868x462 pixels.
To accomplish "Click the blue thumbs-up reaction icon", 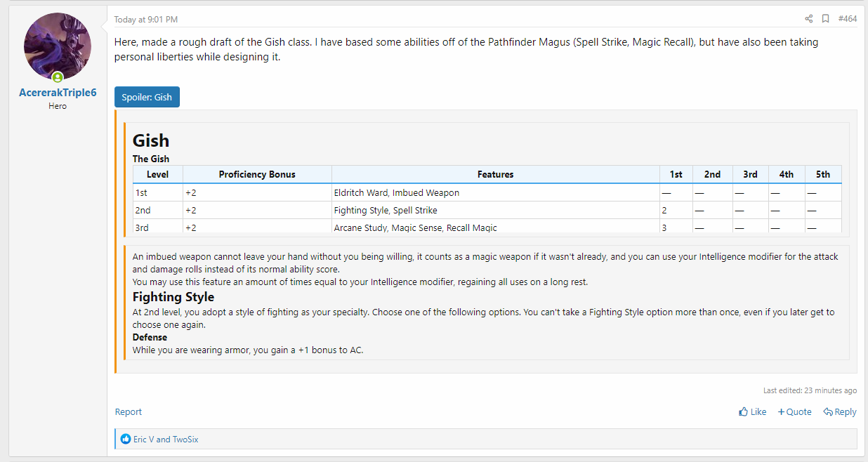I will tap(126, 439).
